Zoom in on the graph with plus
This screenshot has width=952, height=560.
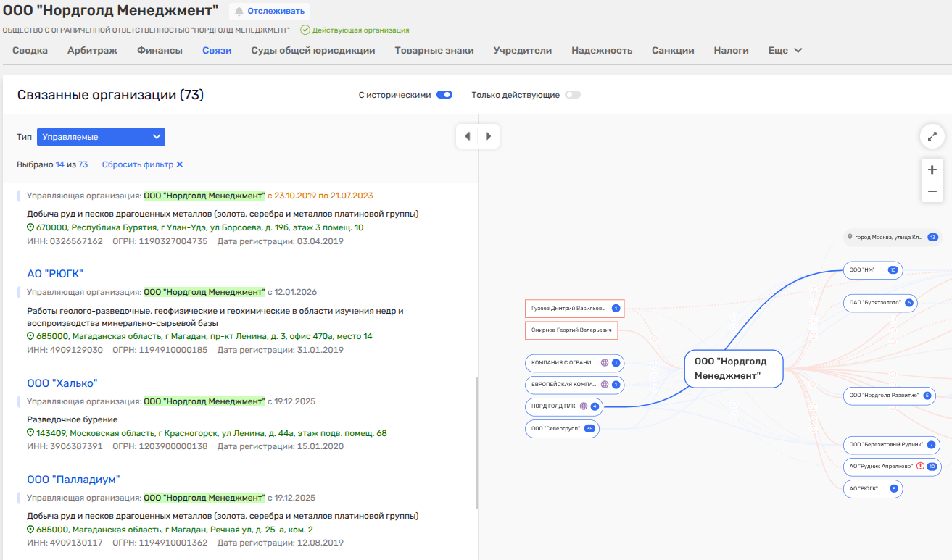coord(932,170)
